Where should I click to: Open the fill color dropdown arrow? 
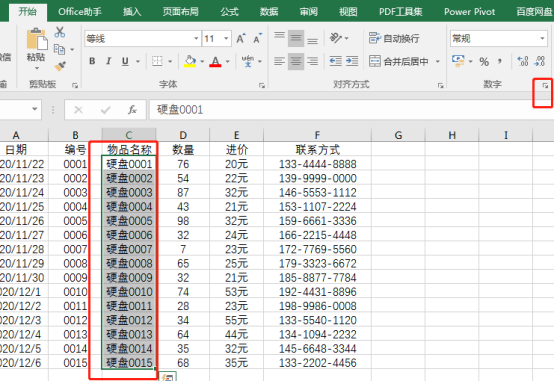202,61
